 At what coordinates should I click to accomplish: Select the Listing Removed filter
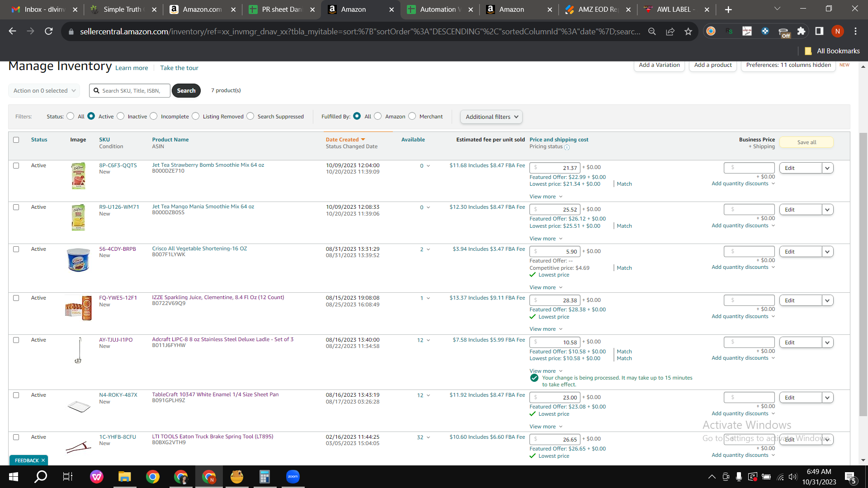tap(195, 116)
